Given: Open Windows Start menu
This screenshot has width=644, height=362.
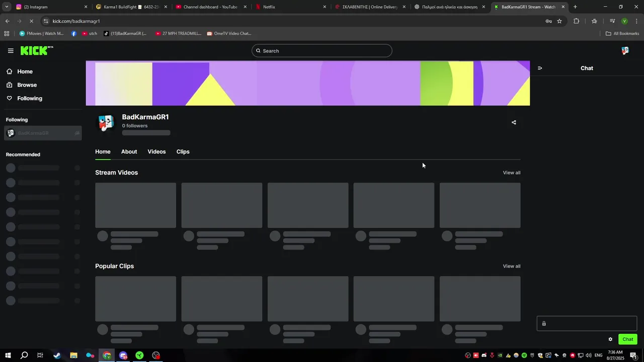Looking at the screenshot, I should click(8, 355).
